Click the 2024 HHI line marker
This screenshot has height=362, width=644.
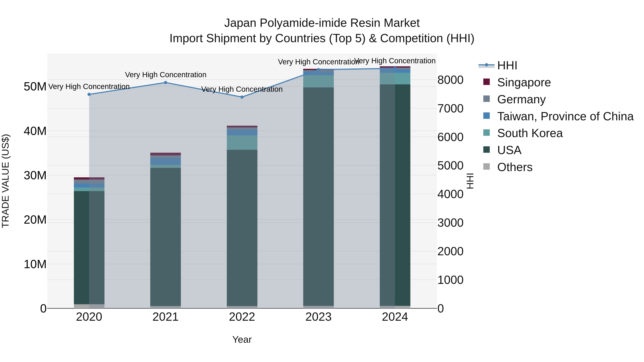click(395, 68)
